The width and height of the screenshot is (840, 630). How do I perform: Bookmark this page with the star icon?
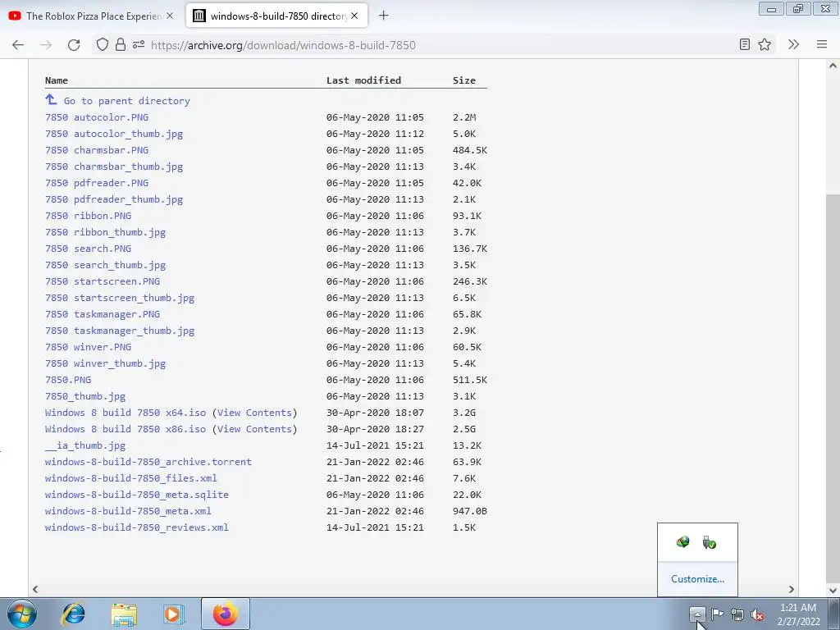click(x=765, y=44)
